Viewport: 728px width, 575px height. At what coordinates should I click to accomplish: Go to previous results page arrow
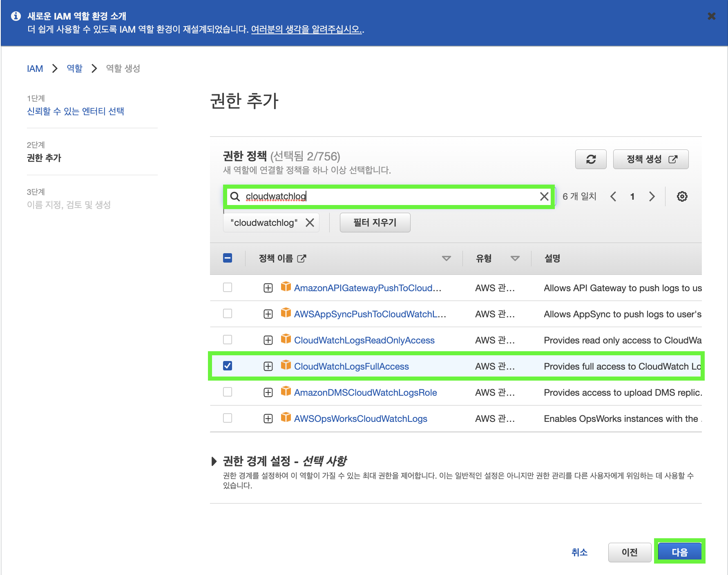[x=613, y=196]
